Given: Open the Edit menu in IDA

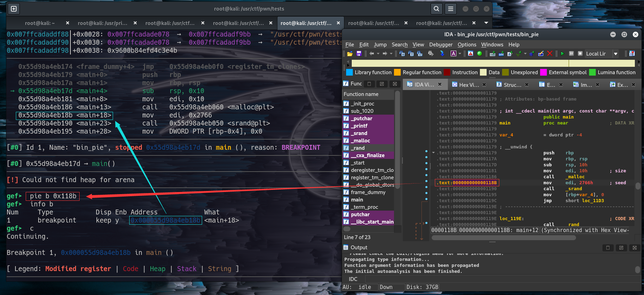Looking at the screenshot, I should click(364, 45).
